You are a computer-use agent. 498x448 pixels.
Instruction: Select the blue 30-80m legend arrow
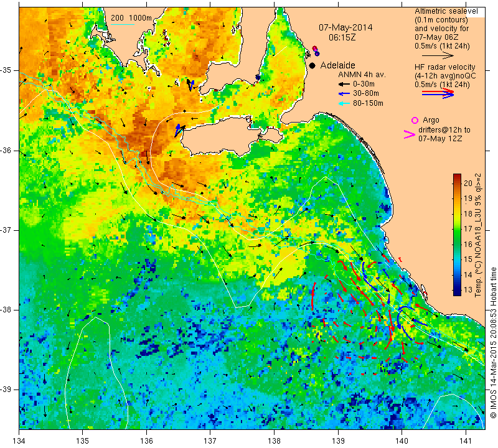(x=344, y=94)
